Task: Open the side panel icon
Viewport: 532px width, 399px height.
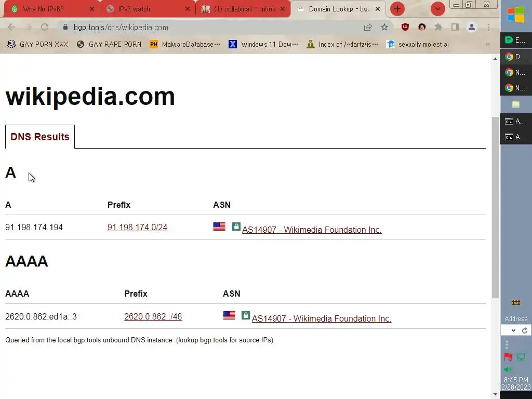Action: [455, 27]
